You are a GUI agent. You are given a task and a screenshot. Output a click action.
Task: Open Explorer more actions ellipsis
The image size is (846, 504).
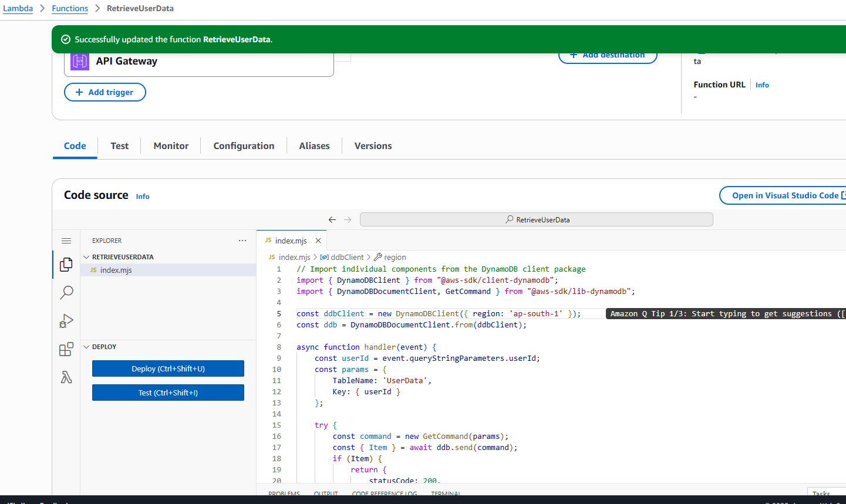tap(242, 241)
